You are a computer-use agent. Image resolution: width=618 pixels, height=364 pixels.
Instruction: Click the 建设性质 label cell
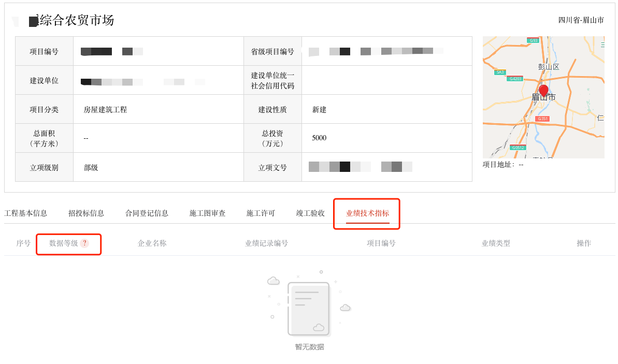coord(273,110)
